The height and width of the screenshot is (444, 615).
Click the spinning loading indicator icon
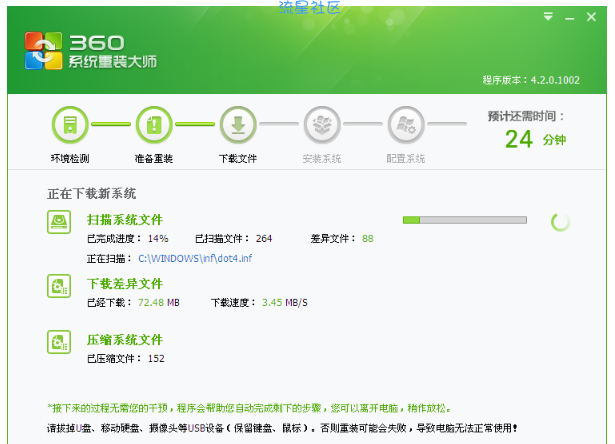pyautogui.click(x=560, y=222)
